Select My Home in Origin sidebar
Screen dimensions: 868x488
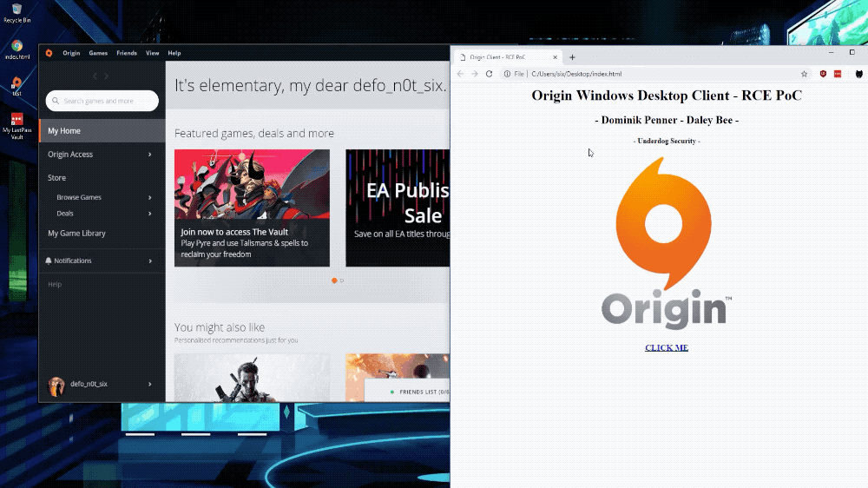coord(102,131)
